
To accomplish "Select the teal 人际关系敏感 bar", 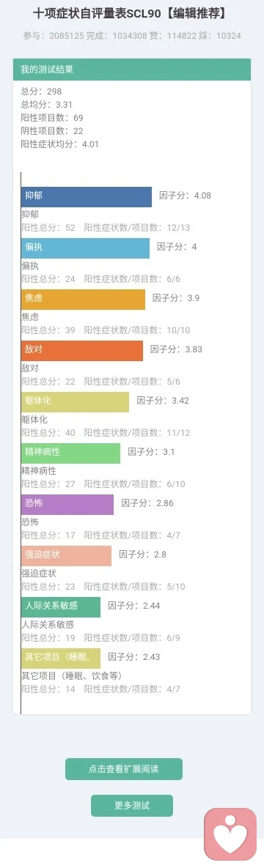I will pos(61,607).
